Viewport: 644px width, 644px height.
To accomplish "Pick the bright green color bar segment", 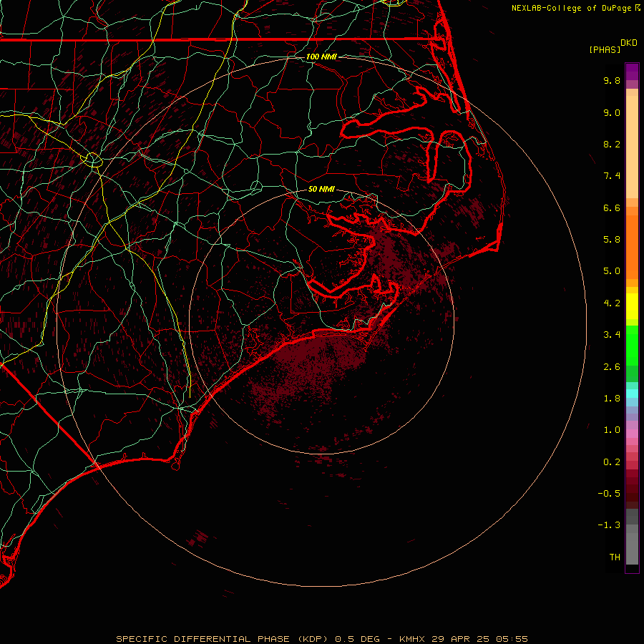I will pos(632,345).
